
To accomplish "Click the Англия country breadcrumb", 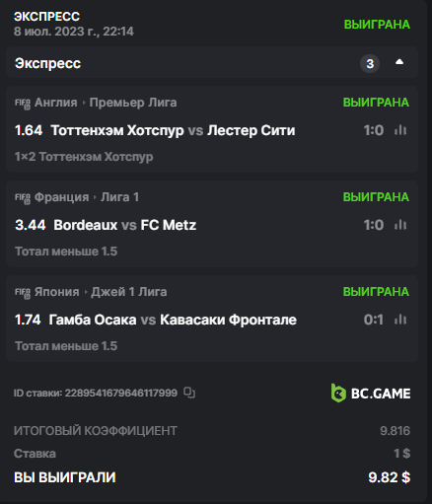I will coord(56,103).
